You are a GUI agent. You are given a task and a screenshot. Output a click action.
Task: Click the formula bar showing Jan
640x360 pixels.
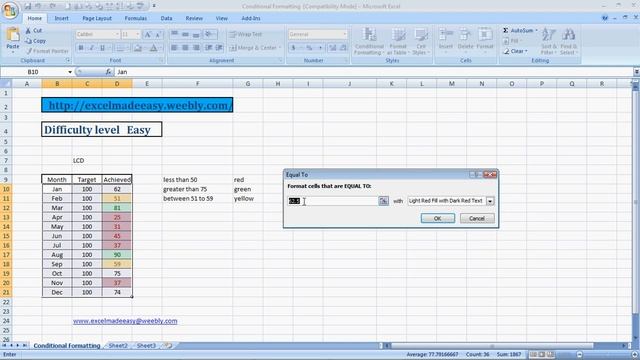pyautogui.click(x=373, y=72)
